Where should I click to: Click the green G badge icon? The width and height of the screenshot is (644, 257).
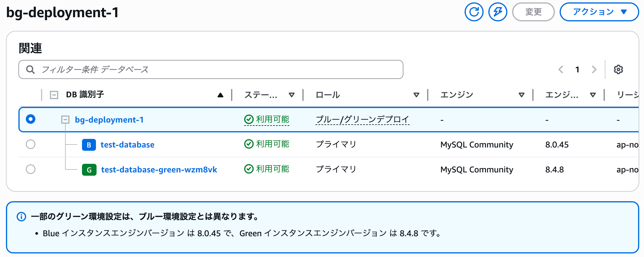(89, 170)
